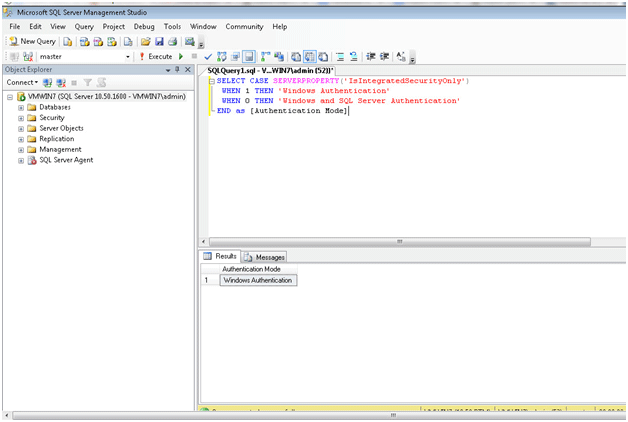This screenshot has width=628, height=422.
Task: Expand the Management folder
Action: 21,150
